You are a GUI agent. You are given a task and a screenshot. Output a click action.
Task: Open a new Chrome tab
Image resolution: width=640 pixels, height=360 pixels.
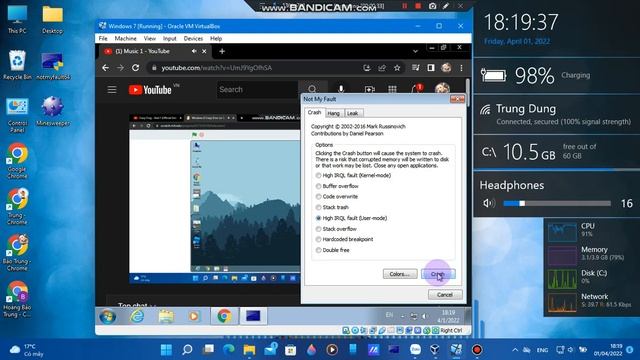pyautogui.click(x=222, y=51)
